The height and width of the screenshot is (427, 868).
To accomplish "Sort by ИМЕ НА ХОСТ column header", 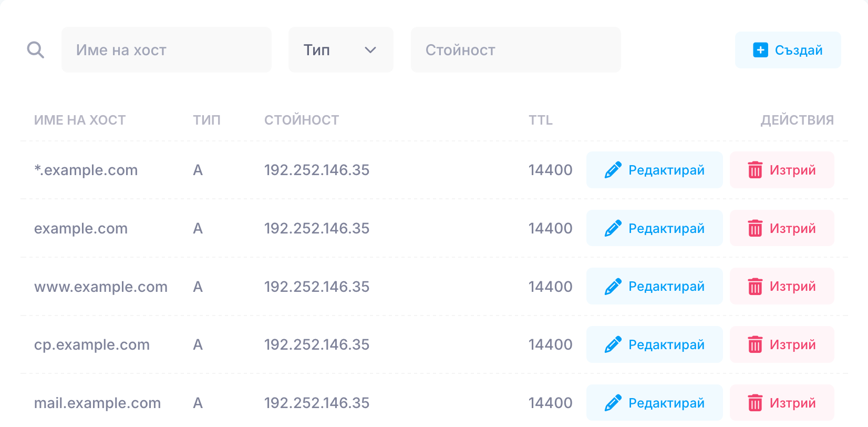I will 80,120.
